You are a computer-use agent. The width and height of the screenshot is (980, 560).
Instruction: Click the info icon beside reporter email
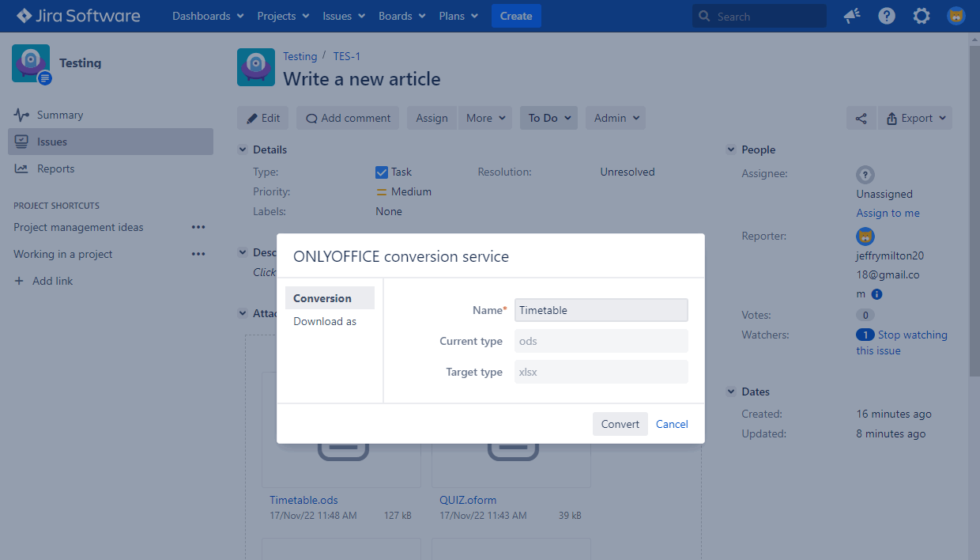tap(876, 294)
